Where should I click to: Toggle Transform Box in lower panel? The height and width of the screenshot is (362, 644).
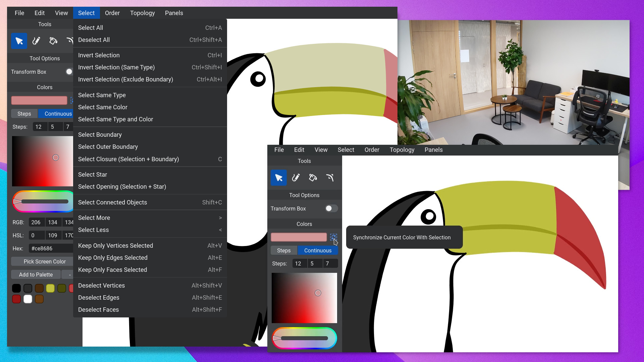click(330, 208)
